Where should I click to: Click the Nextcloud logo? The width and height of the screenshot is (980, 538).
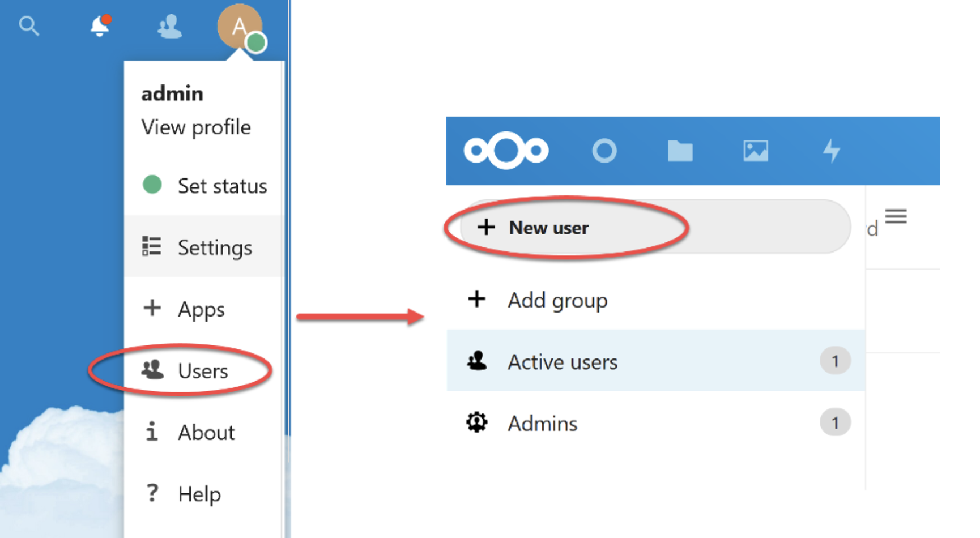[506, 151]
